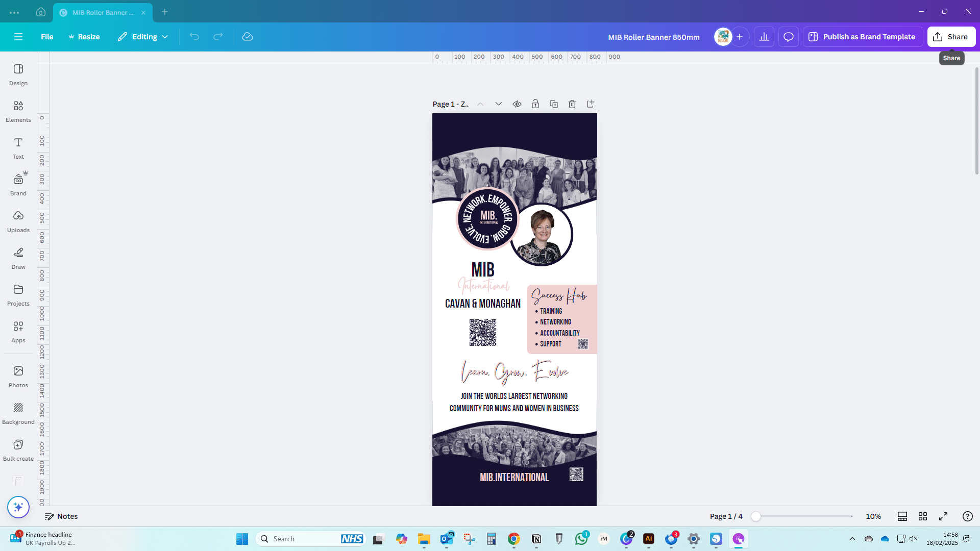The width and height of the screenshot is (980, 551).
Task: Open Bulk create app
Action: click(18, 449)
